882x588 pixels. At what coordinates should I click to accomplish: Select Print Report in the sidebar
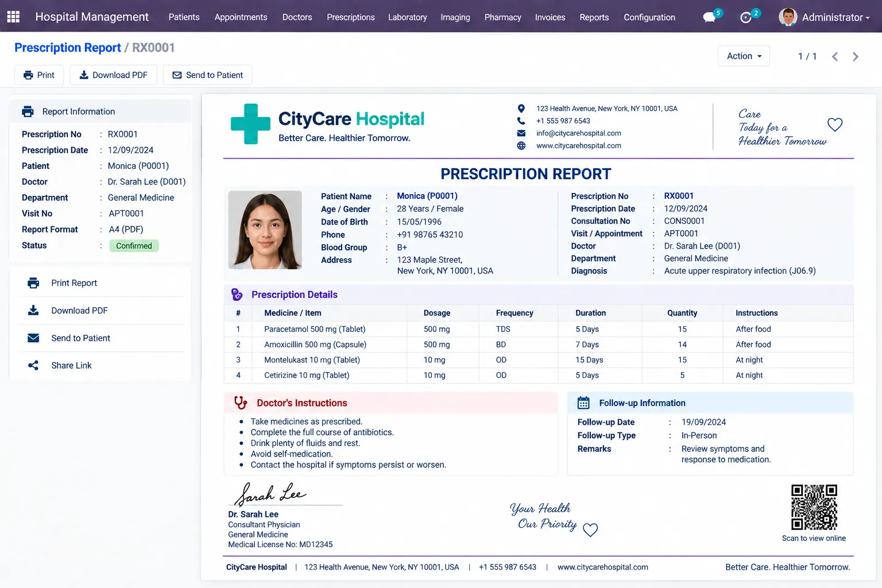[x=101, y=283]
